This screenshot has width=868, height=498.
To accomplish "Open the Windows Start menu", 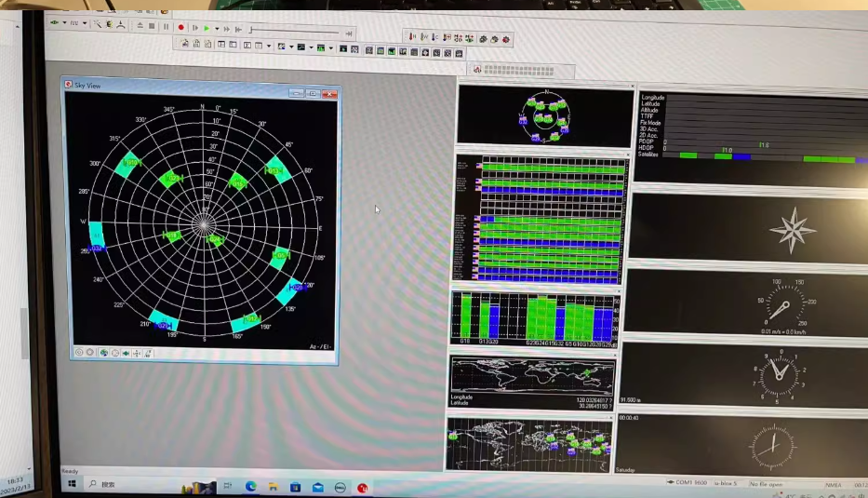I will point(72,484).
